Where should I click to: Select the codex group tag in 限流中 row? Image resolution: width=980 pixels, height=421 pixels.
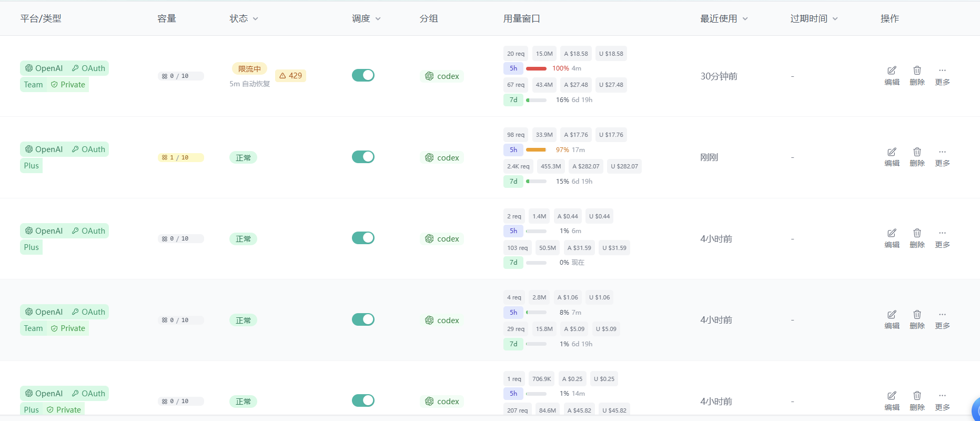[442, 76]
